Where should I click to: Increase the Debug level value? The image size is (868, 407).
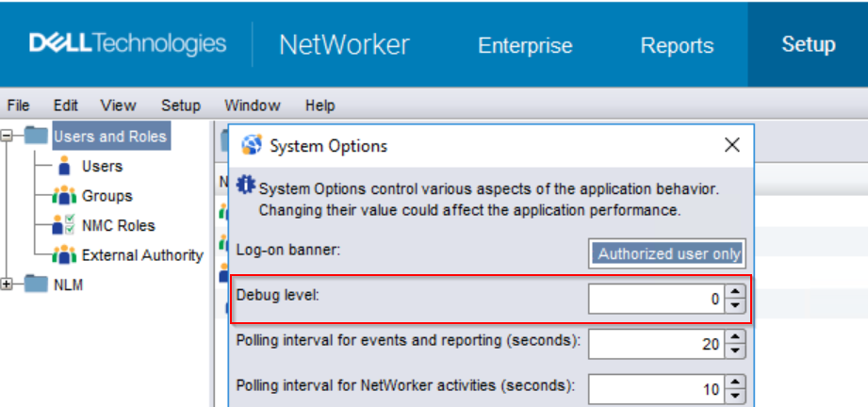(x=736, y=294)
